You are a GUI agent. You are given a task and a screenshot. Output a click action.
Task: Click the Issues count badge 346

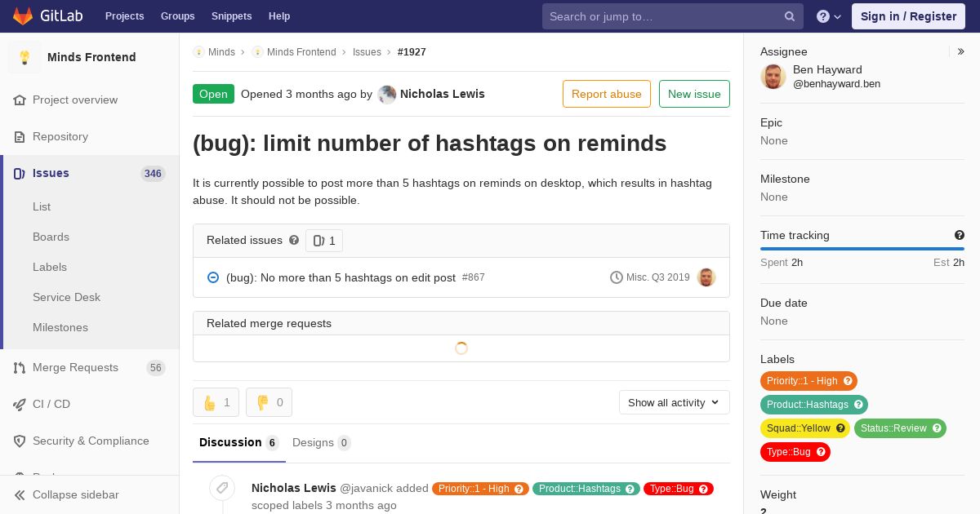(x=153, y=174)
